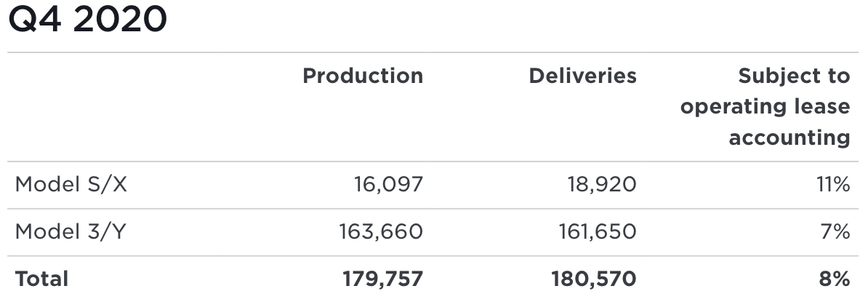Click the Q4 2020 heading

tap(87, 19)
